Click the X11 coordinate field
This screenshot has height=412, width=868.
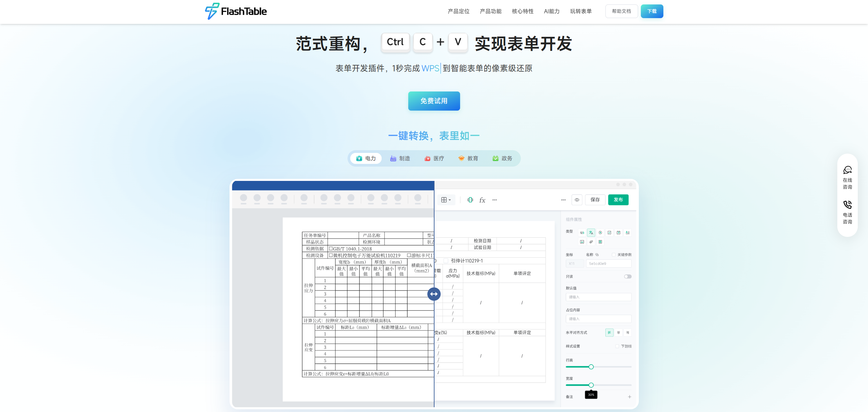tap(574, 264)
